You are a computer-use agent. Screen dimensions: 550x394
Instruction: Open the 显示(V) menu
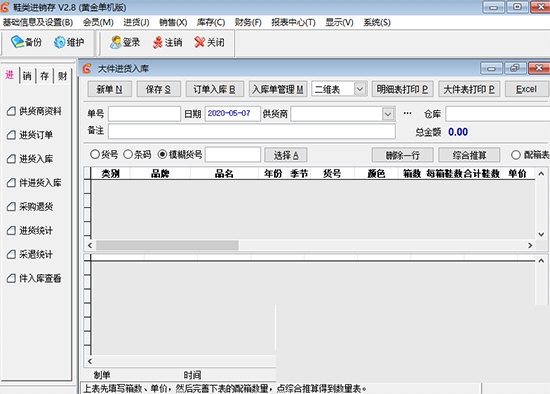[x=339, y=22]
